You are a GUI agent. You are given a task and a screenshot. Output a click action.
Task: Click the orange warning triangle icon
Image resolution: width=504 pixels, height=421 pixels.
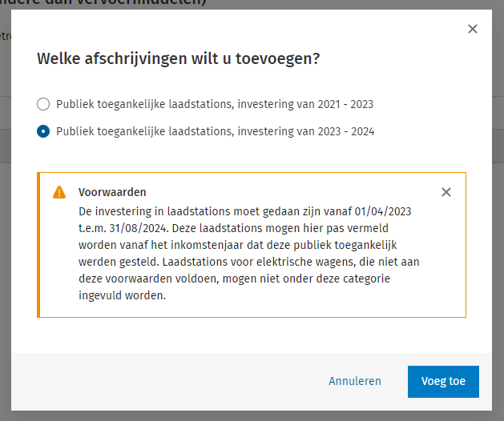tap(59, 192)
